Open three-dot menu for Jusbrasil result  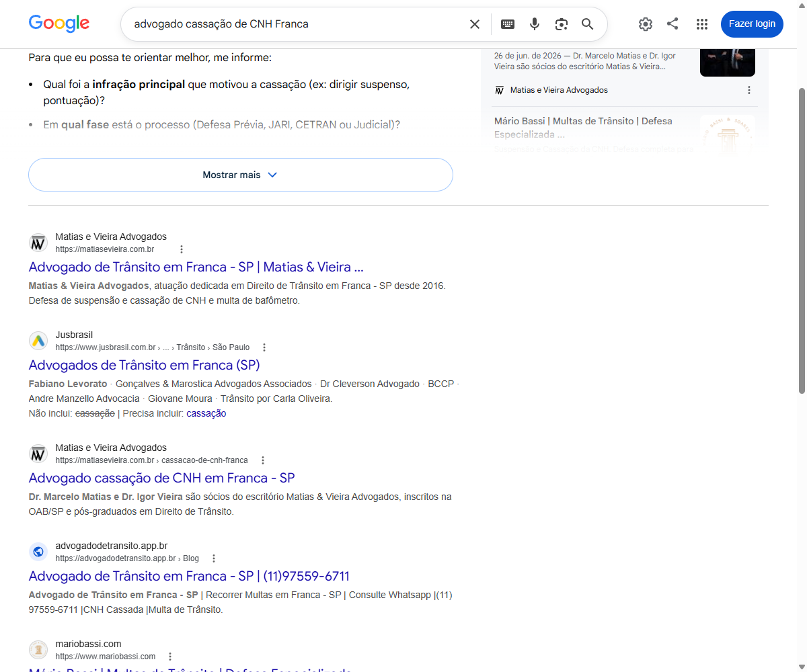[264, 347]
